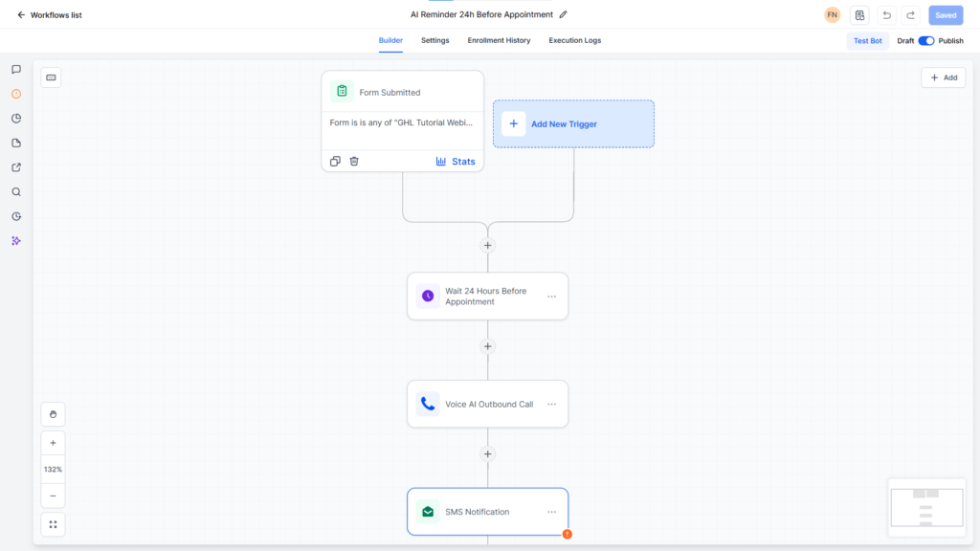Zoom in on the canvas

(x=54, y=443)
